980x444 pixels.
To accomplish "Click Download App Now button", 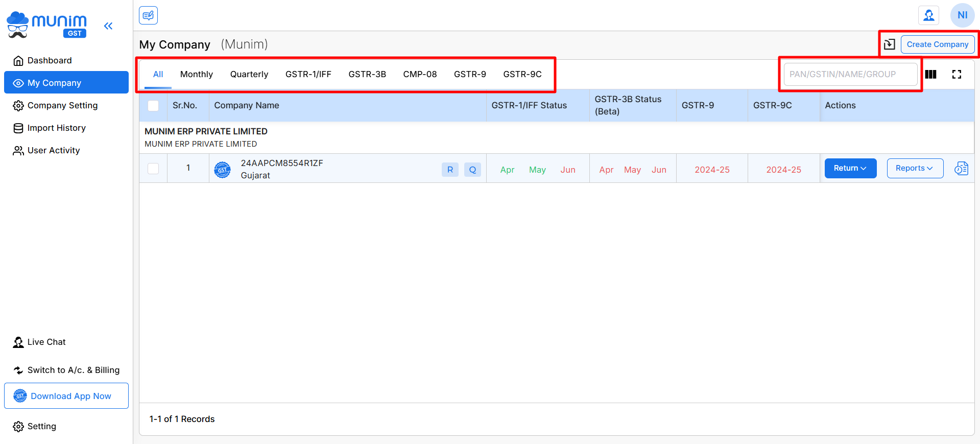I will tap(66, 396).
